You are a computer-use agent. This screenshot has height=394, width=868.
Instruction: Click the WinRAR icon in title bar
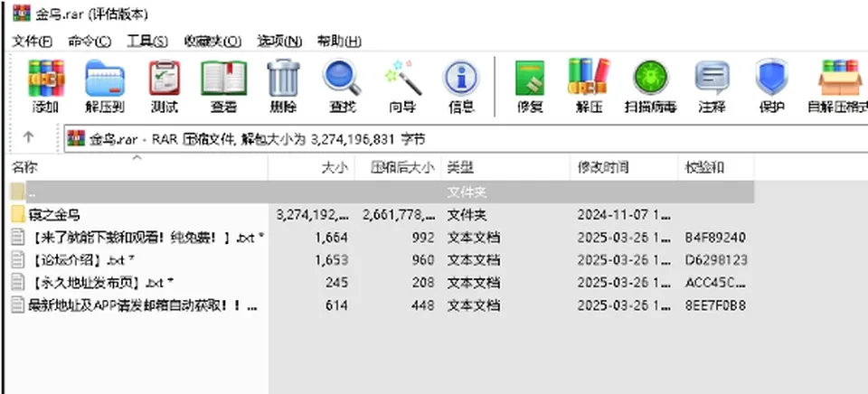click(x=22, y=12)
